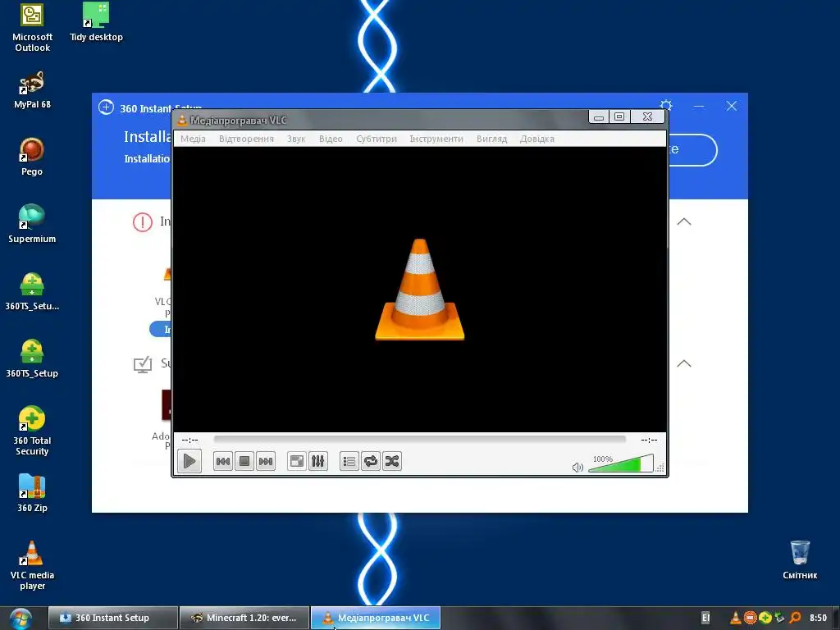Click VLC elapsed time label
Screen dimensions: 840x630
point(189,440)
